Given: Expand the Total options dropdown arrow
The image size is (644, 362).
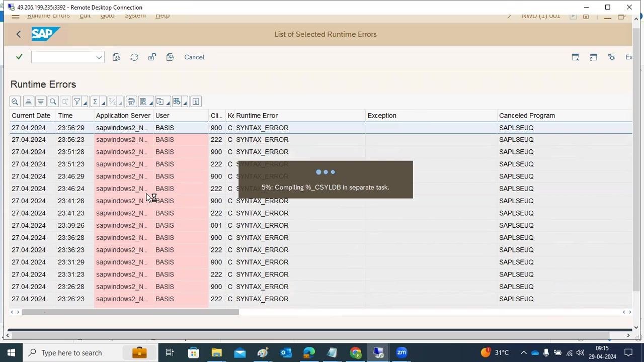Looking at the screenshot, I should pyautogui.click(x=103, y=103).
